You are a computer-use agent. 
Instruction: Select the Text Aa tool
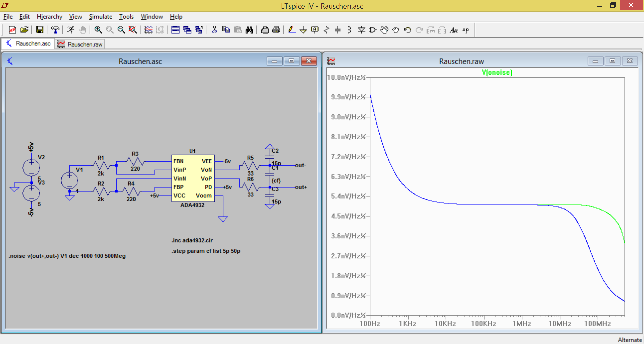tap(454, 30)
